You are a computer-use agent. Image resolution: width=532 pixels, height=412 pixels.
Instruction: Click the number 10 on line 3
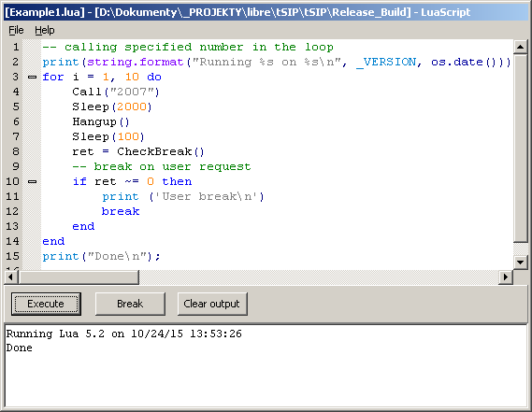(x=132, y=77)
